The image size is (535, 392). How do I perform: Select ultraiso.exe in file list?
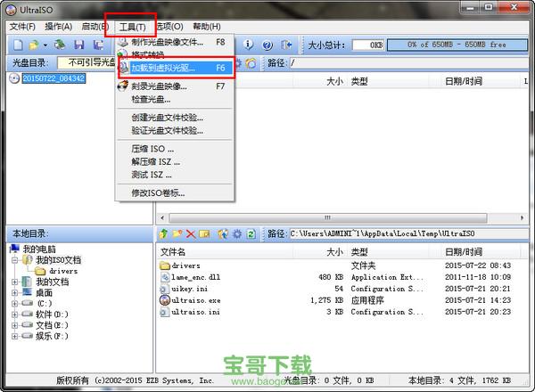(x=196, y=300)
